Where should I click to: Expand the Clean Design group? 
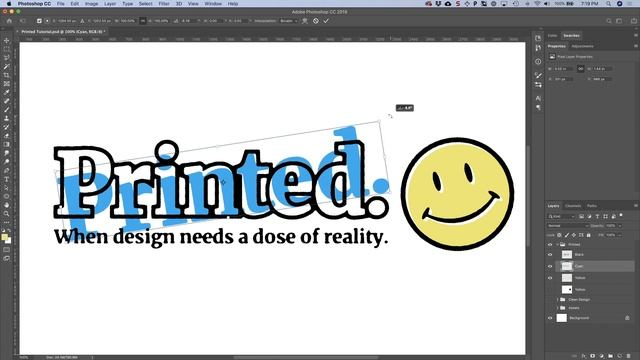click(558, 300)
